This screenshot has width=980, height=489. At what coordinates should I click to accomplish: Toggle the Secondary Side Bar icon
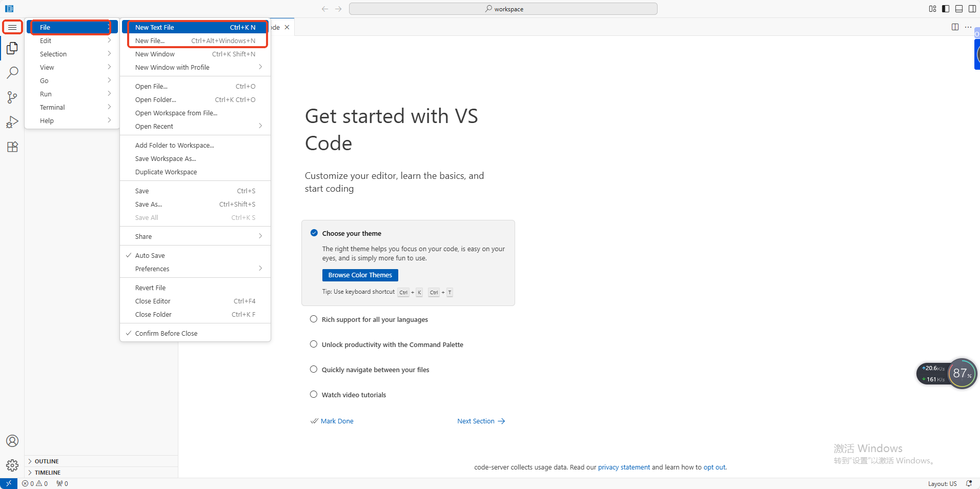[972, 9]
